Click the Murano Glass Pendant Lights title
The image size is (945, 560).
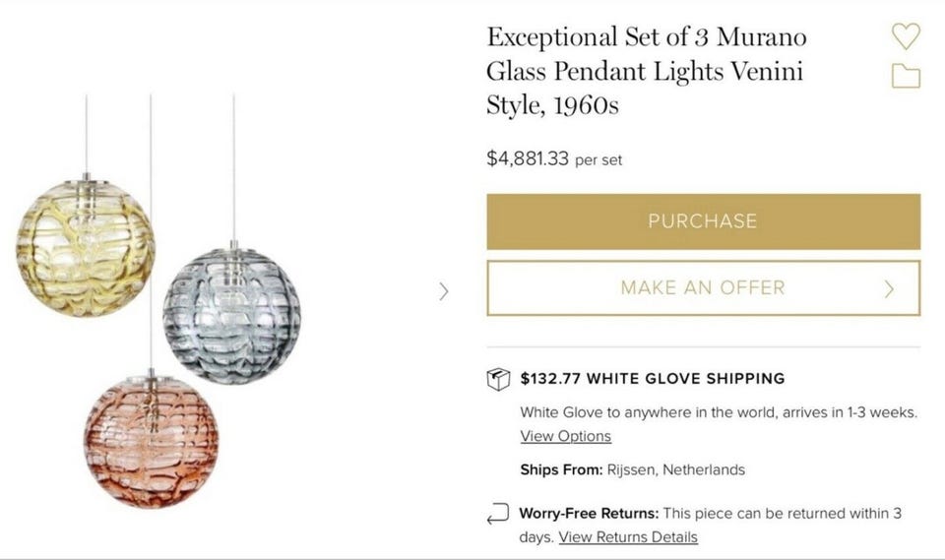click(x=646, y=71)
